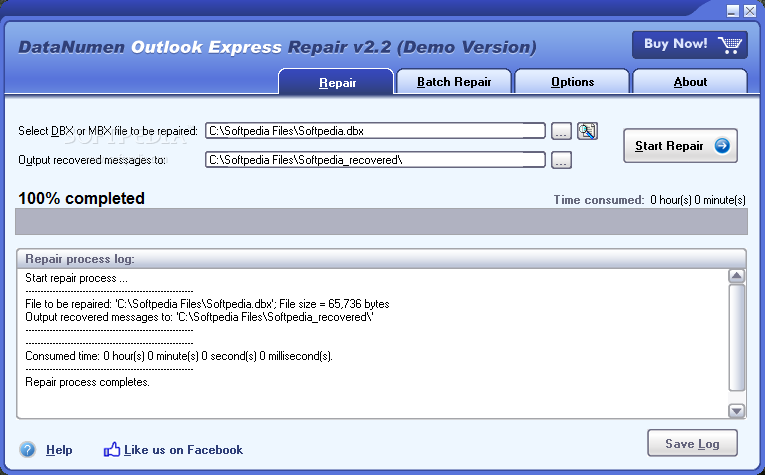The image size is (765, 475).
Task: Click log scrollbar down arrow
Action: (x=736, y=411)
